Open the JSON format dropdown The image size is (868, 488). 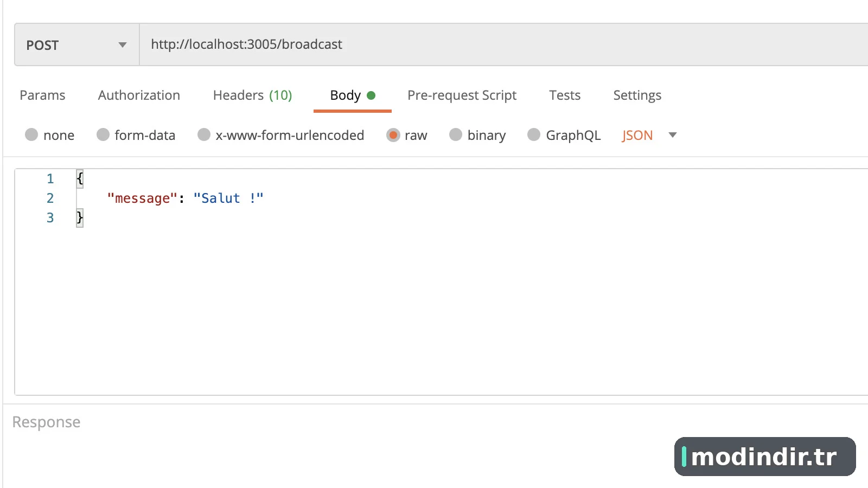pos(649,135)
